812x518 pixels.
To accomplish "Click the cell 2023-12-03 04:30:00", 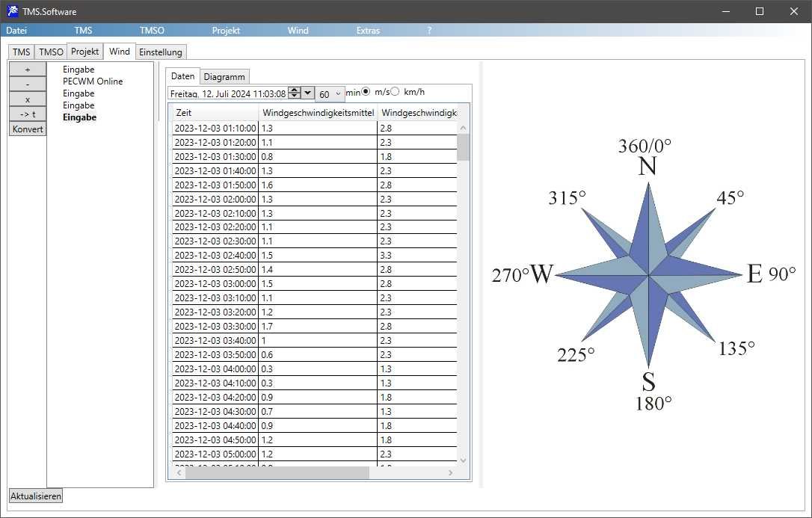I will pos(215,411).
